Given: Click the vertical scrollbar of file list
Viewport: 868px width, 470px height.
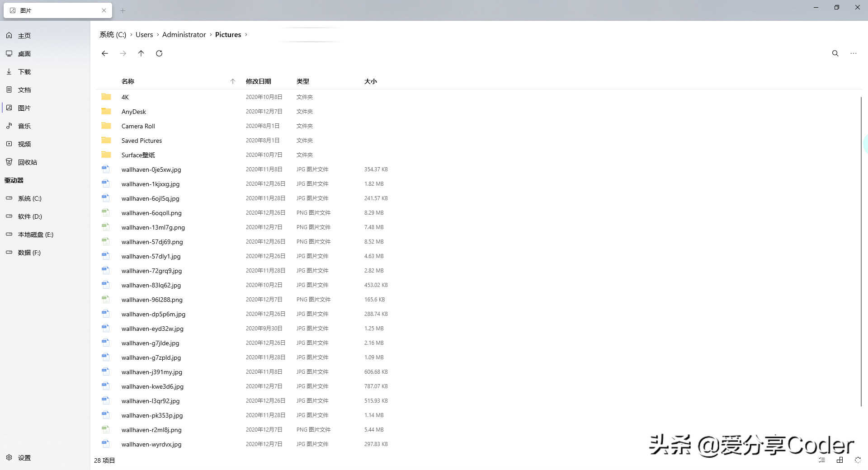Looking at the screenshot, I should click(x=861, y=249).
